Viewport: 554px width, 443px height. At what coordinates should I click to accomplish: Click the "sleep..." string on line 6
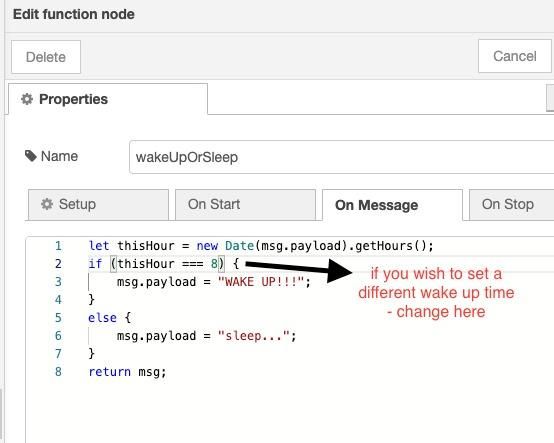[254, 336]
